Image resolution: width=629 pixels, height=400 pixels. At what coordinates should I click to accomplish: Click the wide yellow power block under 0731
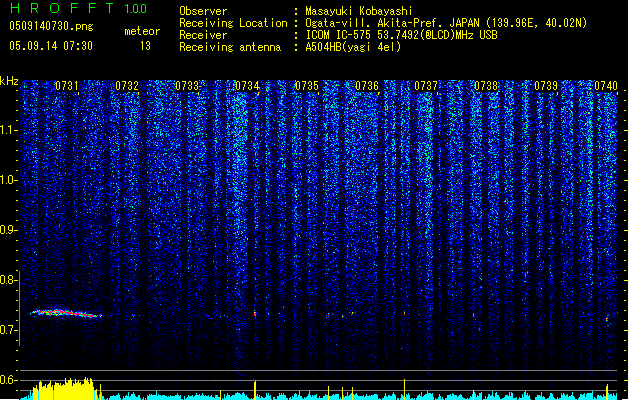(63, 389)
